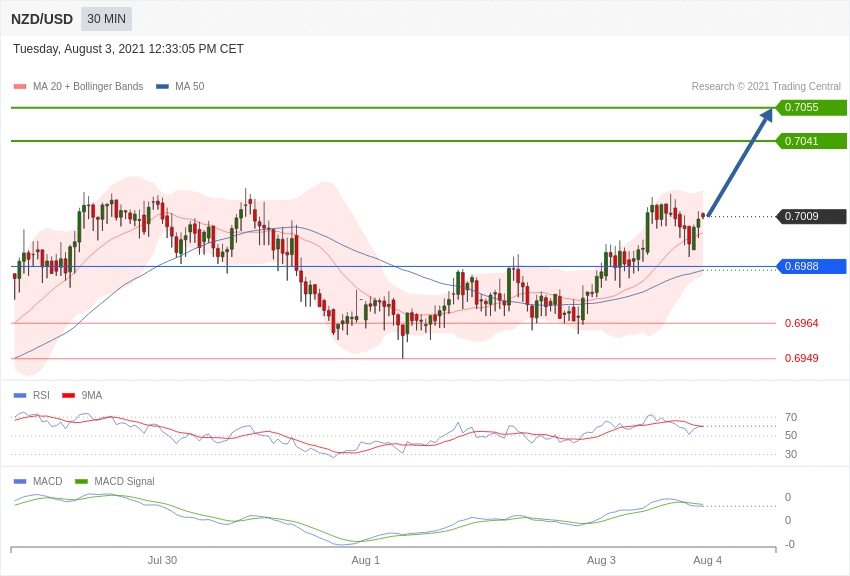Click the 'MA 20 + Bollinger Bands' legend label
The height and width of the screenshot is (576, 850).
88,86
